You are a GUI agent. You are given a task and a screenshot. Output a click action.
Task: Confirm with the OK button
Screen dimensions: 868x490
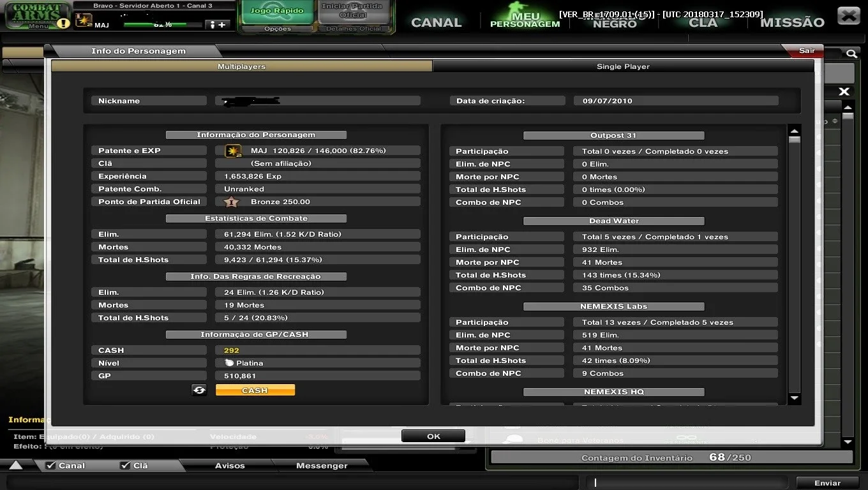(x=433, y=436)
